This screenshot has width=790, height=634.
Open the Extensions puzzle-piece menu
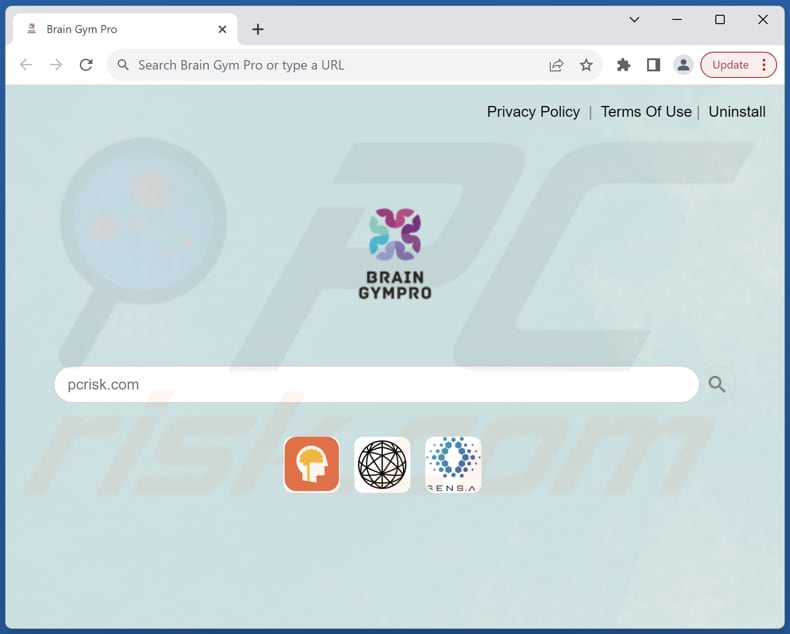[x=623, y=65]
